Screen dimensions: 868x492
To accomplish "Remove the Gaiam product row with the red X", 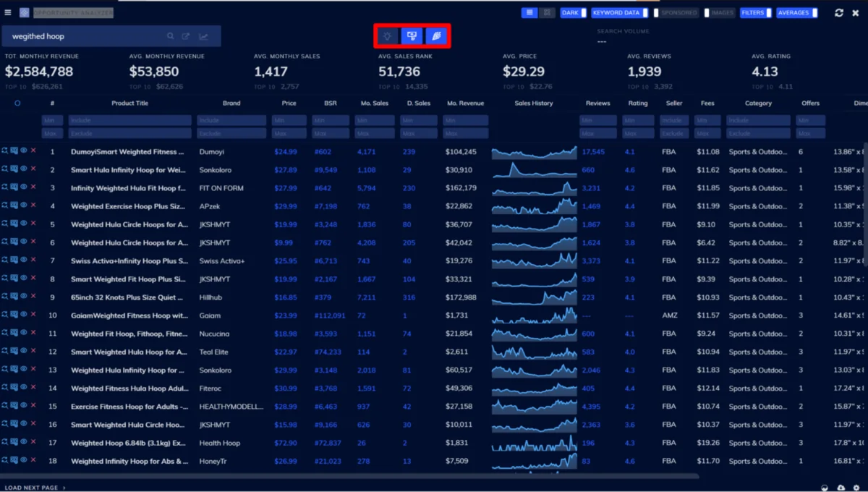I will pos(33,315).
